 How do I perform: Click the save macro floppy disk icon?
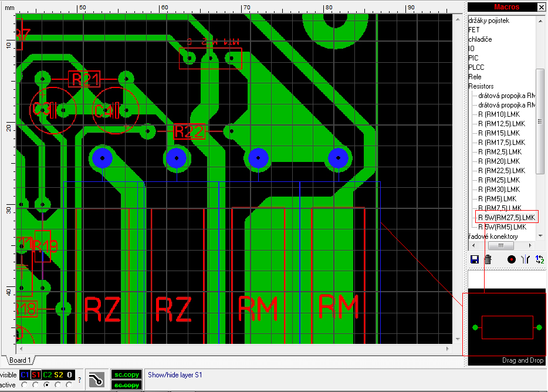point(475,259)
